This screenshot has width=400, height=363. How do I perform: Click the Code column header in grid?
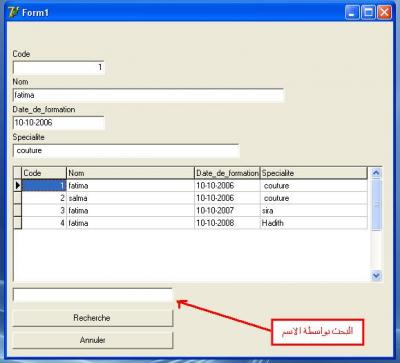(x=44, y=173)
